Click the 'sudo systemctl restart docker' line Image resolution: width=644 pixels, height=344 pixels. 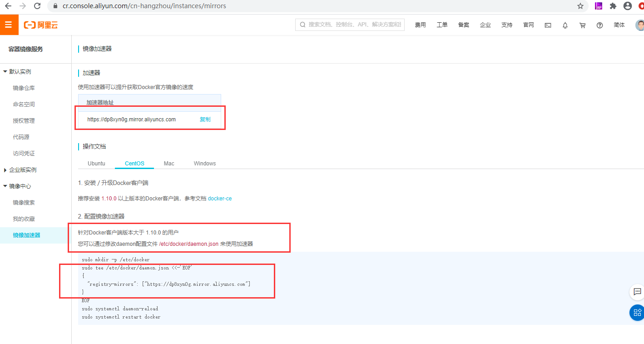click(121, 317)
